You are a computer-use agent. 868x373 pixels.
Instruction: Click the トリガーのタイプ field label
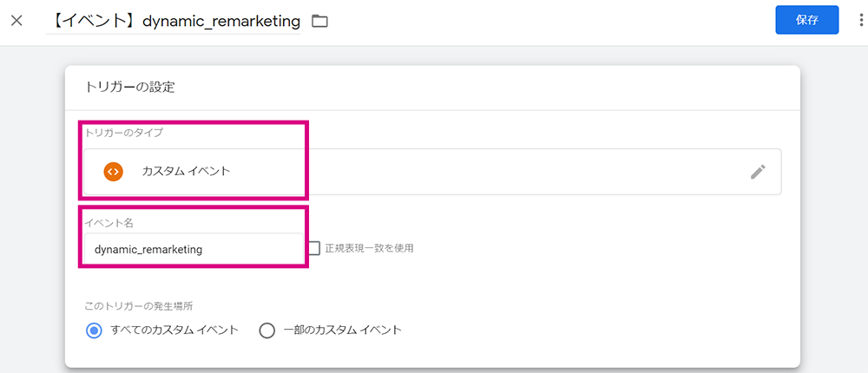(123, 133)
